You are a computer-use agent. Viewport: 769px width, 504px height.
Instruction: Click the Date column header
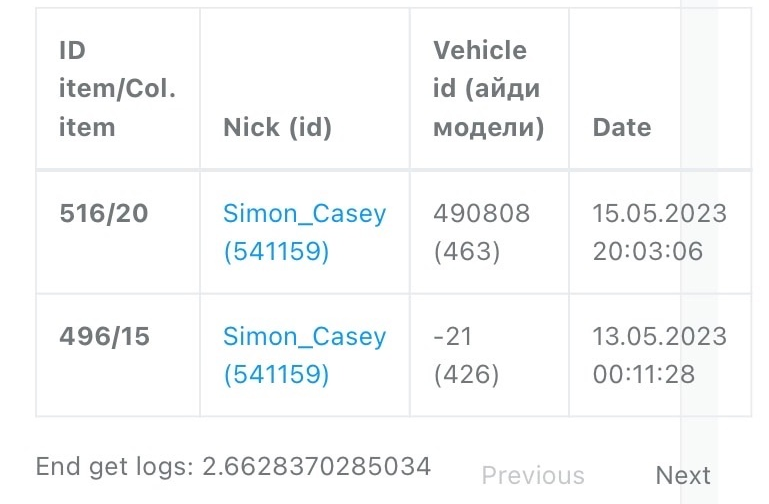[x=621, y=128]
